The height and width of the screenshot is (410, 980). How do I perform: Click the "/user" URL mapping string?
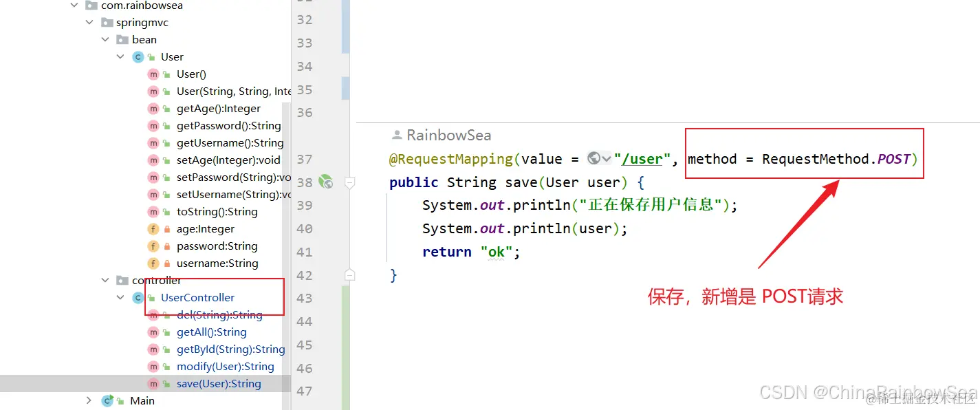tap(642, 159)
